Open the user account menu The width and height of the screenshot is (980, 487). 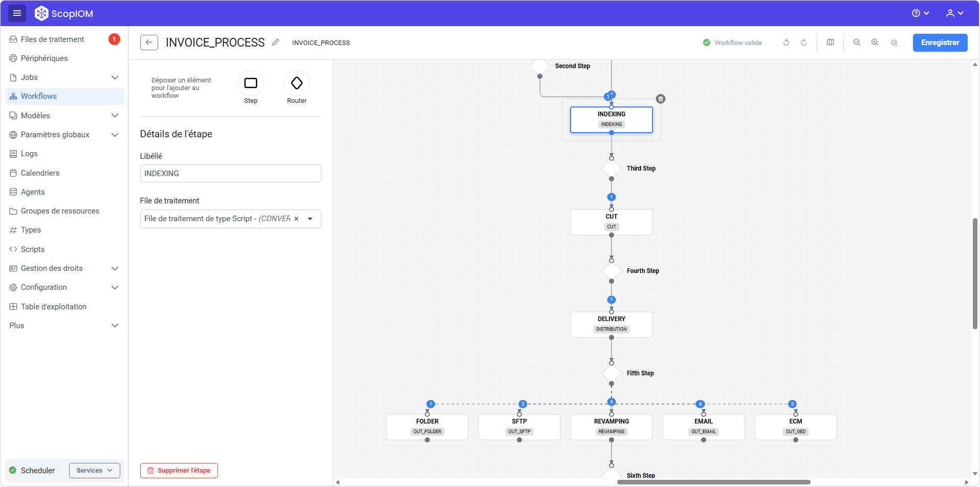click(x=954, y=13)
